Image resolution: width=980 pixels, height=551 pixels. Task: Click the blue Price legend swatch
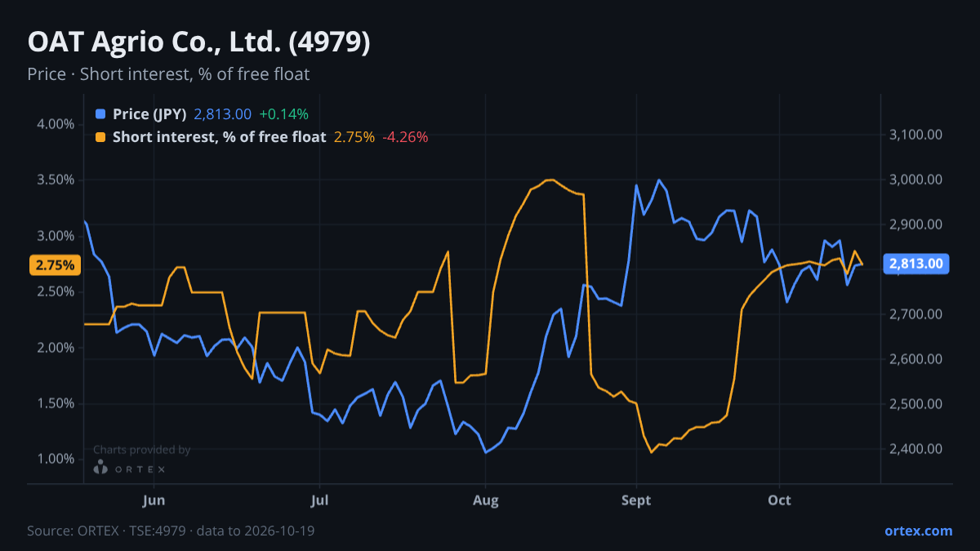point(100,114)
